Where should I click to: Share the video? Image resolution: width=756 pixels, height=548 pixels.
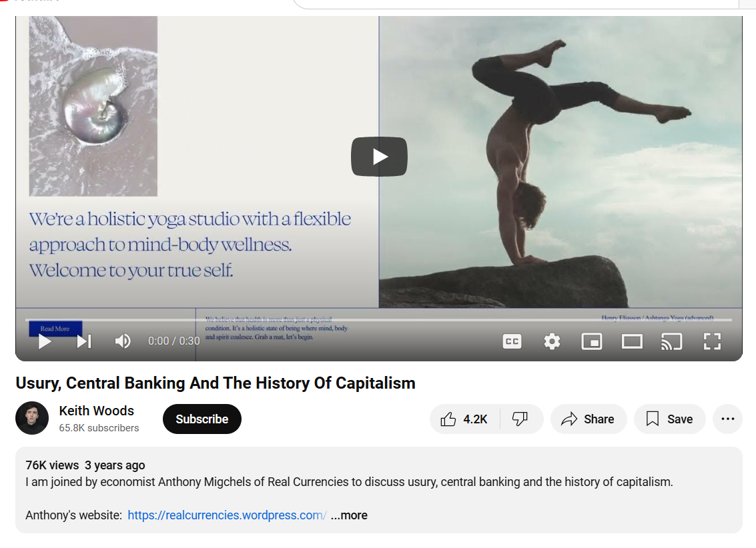589,419
